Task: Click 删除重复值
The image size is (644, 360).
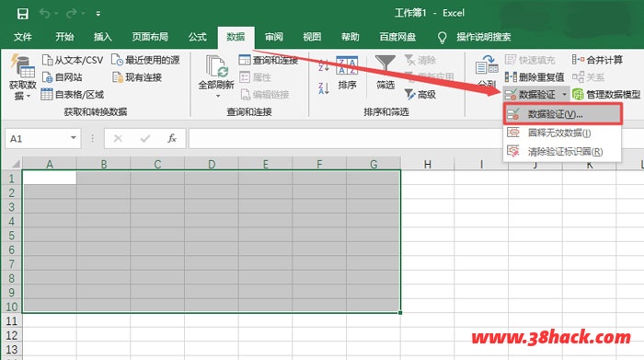Action: 535,77
